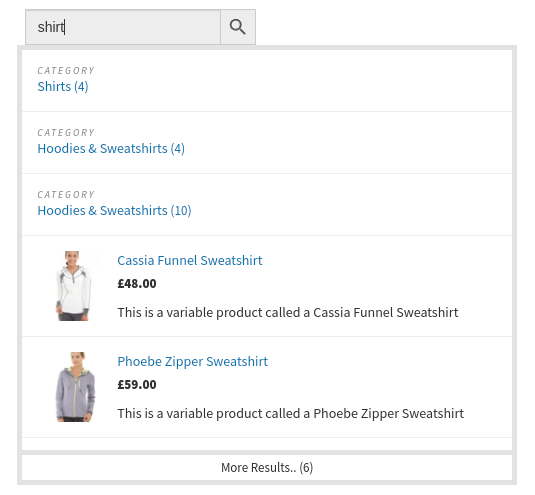Click the Cassia Funnel Sweatshirt description text
This screenshot has width=535, height=495.
(288, 313)
